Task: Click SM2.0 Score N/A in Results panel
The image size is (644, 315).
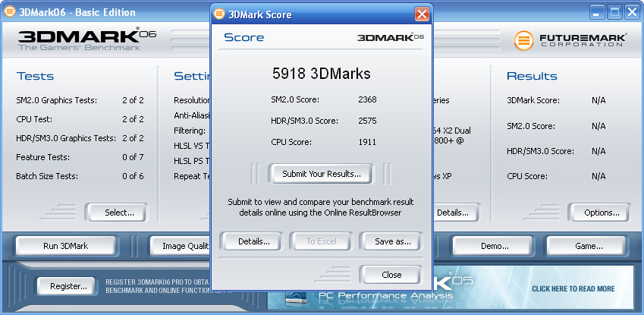Action: pos(598,126)
